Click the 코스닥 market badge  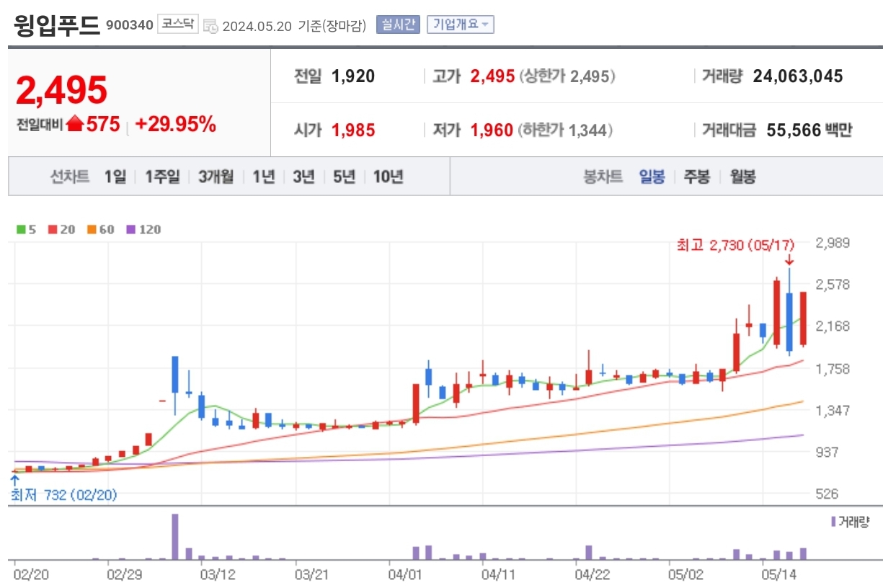178,24
